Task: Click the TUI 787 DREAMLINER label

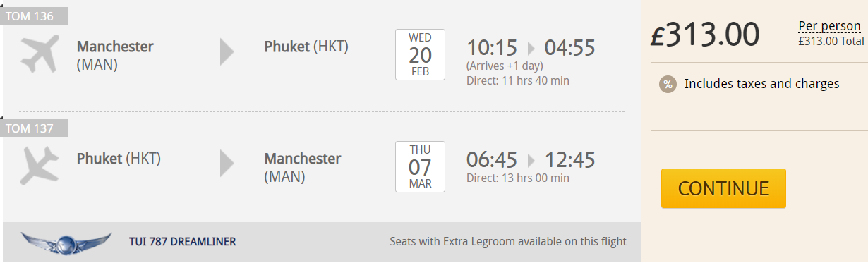Action: 182,242
